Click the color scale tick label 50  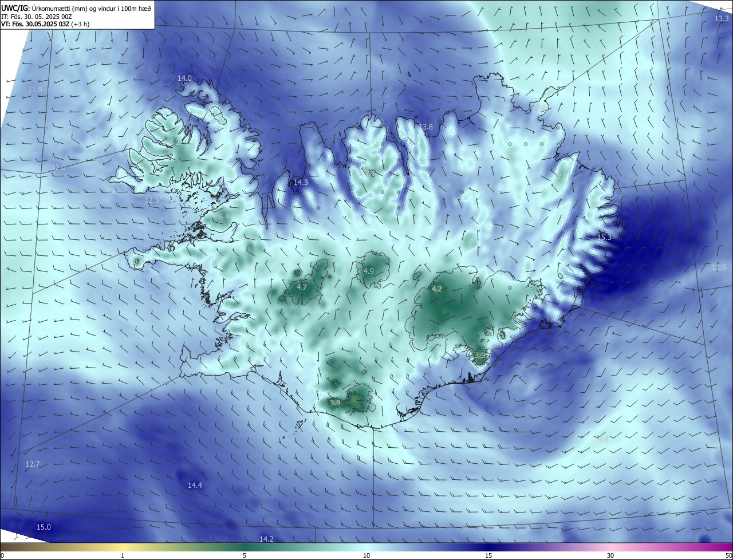tap(728, 555)
